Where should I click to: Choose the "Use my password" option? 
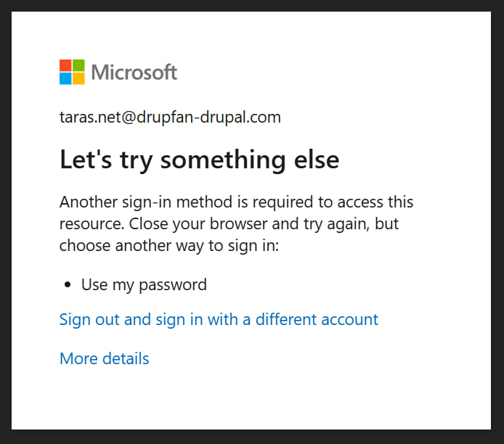point(144,284)
